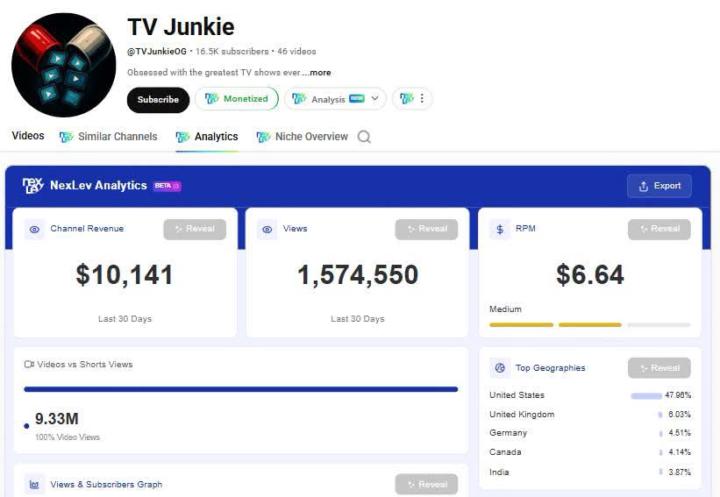Click the NexLev icon on Similar Channels tab

point(66,137)
